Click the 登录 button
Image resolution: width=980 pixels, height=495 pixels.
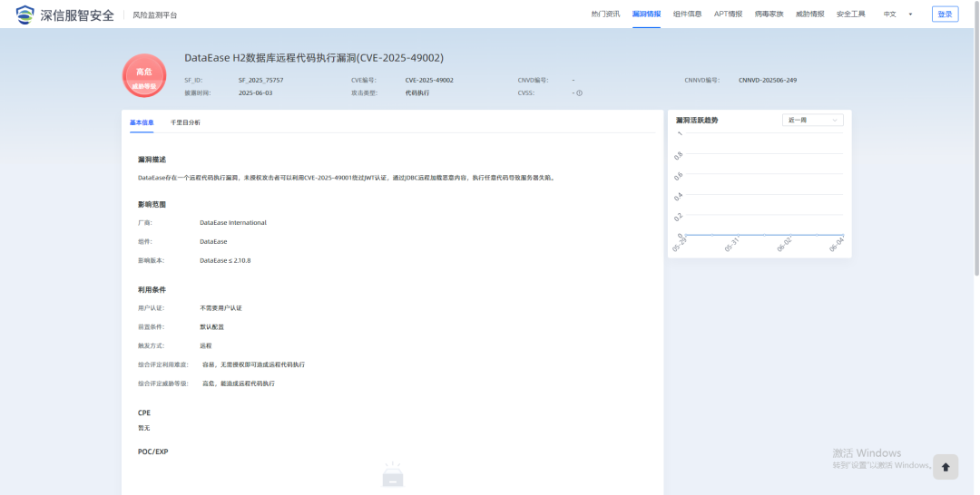(x=945, y=15)
